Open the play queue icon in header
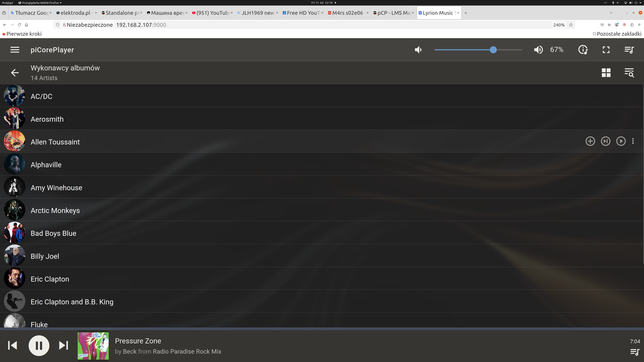The image size is (644, 362). (629, 50)
